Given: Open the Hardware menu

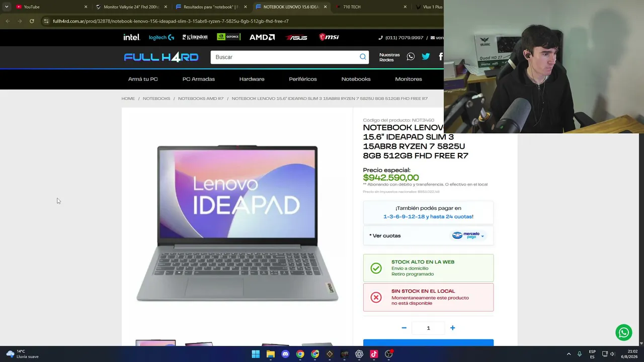Looking at the screenshot, I should [x=252, y=79].
